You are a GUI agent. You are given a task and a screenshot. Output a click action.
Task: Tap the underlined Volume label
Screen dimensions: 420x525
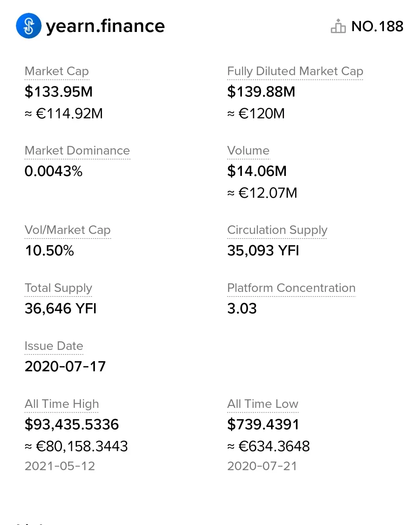coord(248,151)
